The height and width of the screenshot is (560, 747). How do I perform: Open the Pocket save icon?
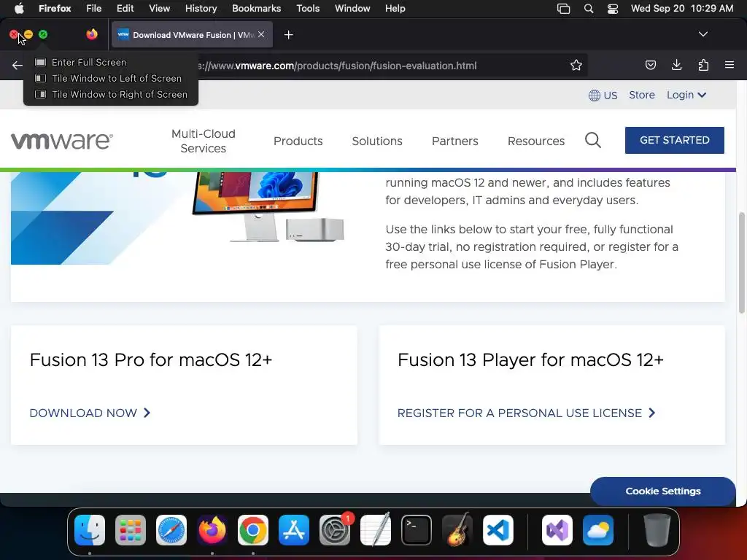tap(650, 65)
